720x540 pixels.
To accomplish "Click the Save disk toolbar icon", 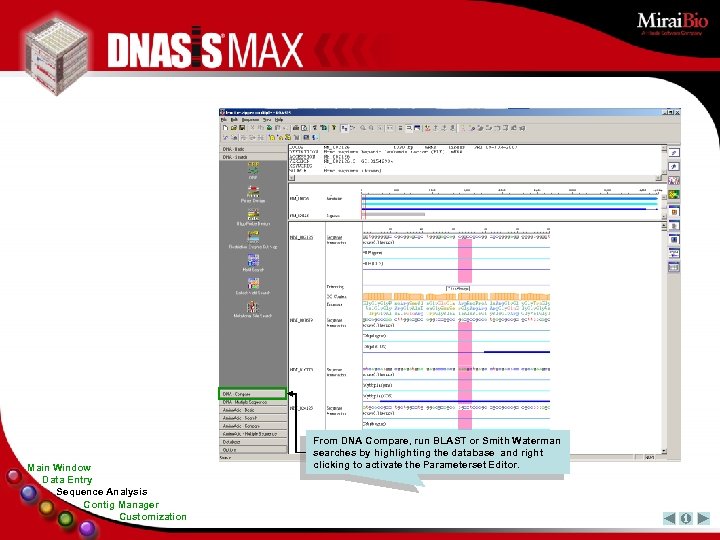I will tap(242, 128).
